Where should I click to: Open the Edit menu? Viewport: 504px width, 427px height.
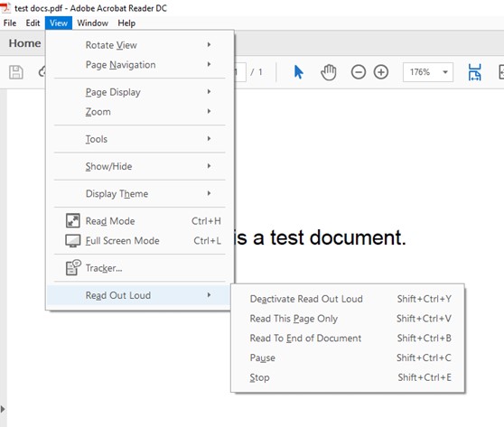click(x=33, y=23)
